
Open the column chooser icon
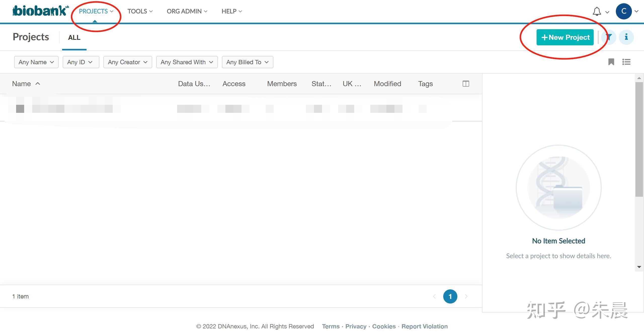point(466,84)
